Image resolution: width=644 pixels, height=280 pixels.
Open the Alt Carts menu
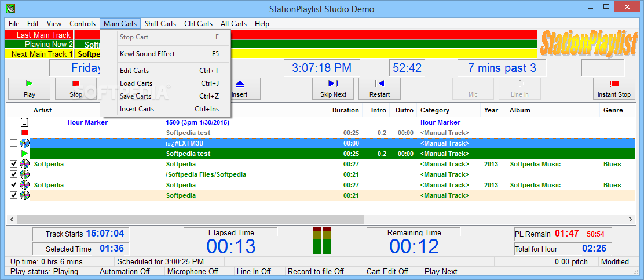(x=234, y=23)
